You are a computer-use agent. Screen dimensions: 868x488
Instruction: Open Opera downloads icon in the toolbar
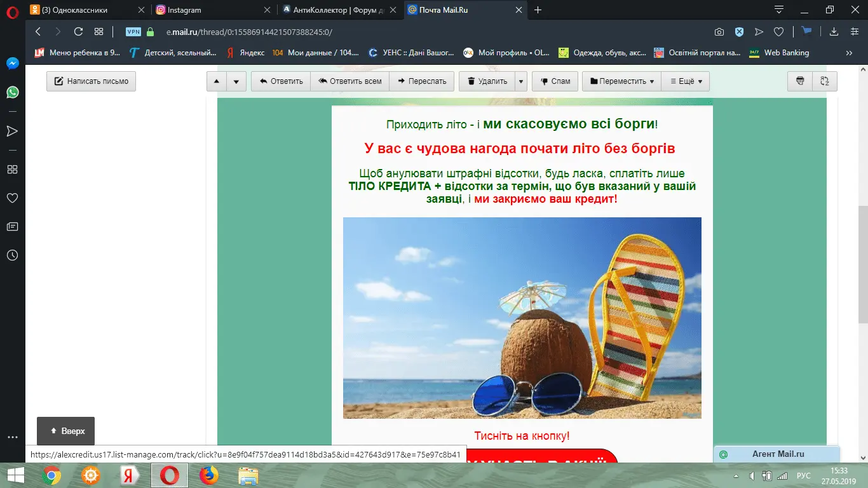point(834,32)
